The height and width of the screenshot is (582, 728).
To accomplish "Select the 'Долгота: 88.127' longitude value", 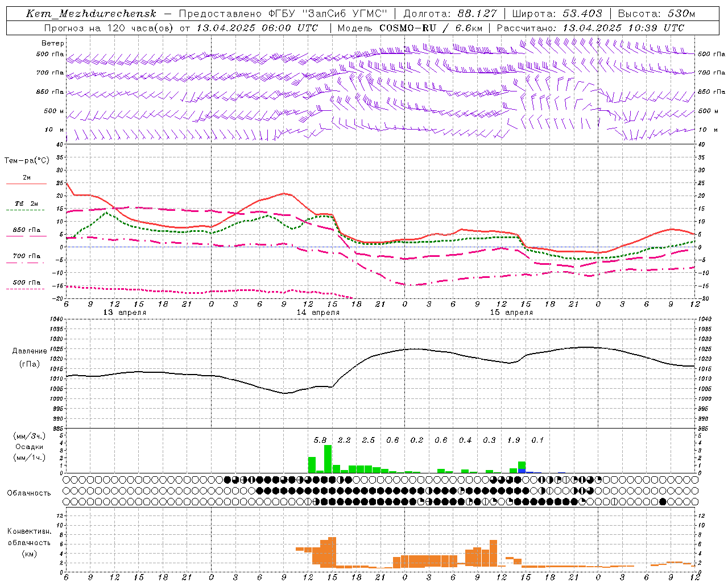I will [x=450, y=14].
